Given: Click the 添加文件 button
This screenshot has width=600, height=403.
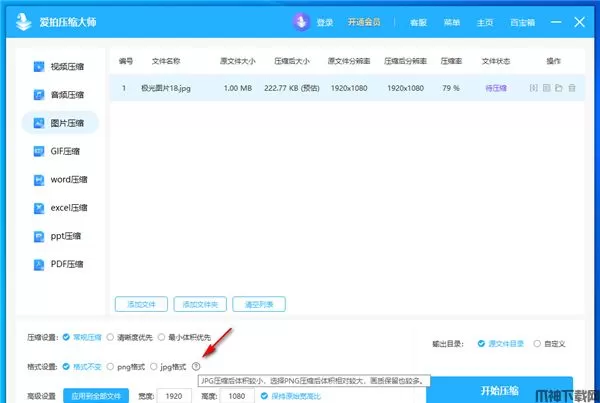Looking at the screenshot, I should 141,303.
